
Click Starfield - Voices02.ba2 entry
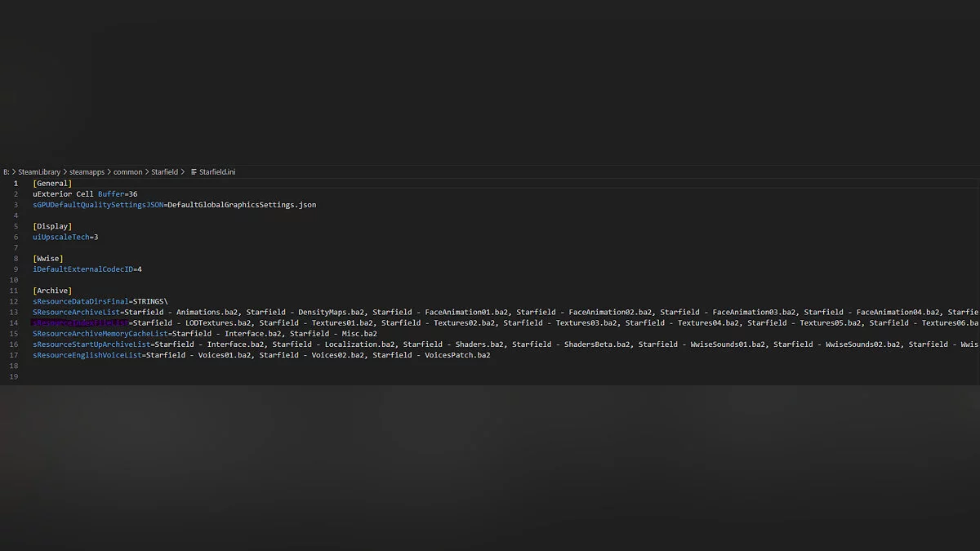(x=312, y=355)
